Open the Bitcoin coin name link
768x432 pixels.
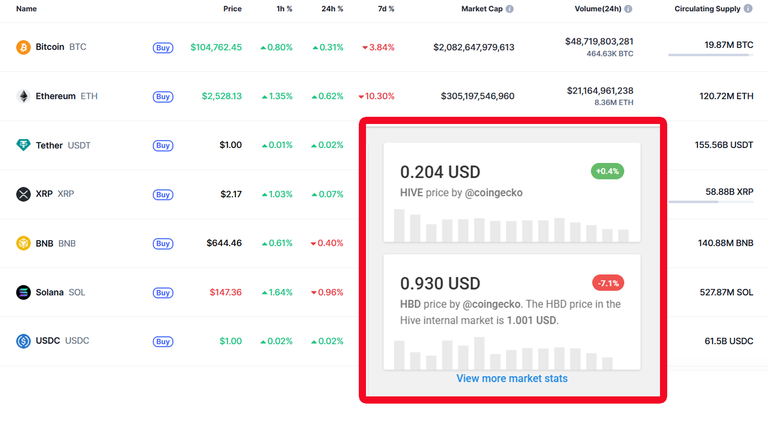click(x=50, y=47)
